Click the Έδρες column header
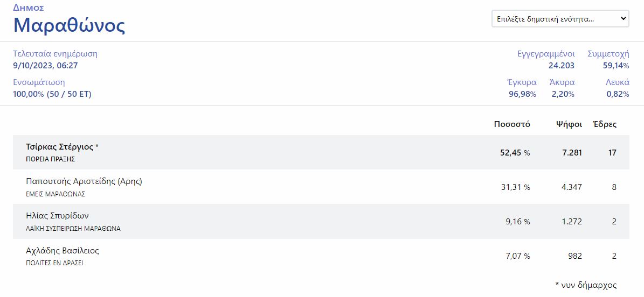 click(604, 124)
